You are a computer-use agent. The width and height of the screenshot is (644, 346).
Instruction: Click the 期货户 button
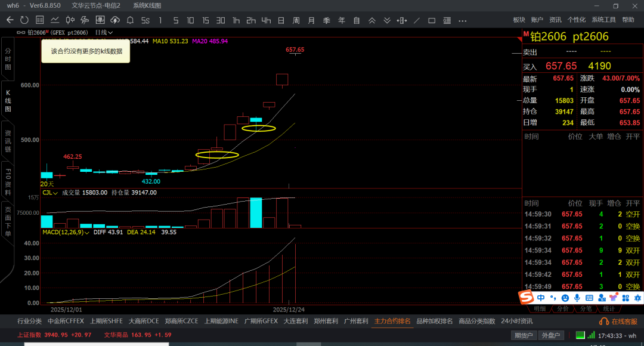point(524,335)
